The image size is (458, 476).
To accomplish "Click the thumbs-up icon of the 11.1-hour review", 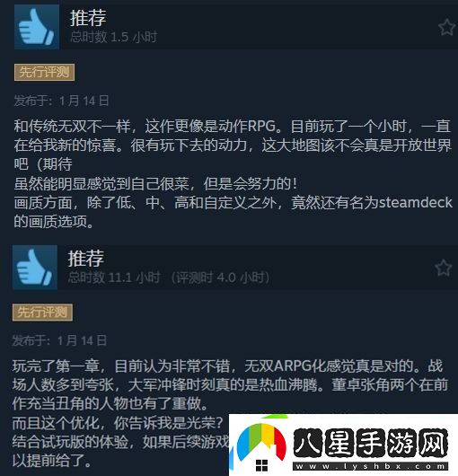I will tap(35, 268).
